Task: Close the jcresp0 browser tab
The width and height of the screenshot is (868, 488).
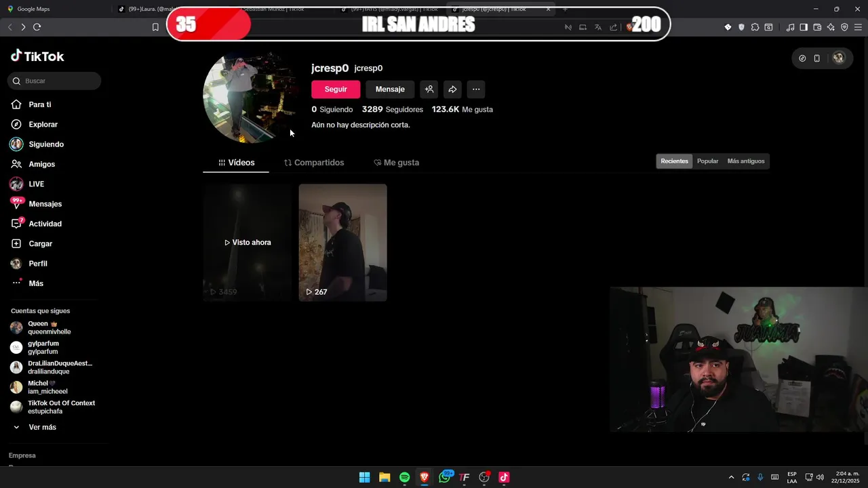Action: (x=548, y=9)
